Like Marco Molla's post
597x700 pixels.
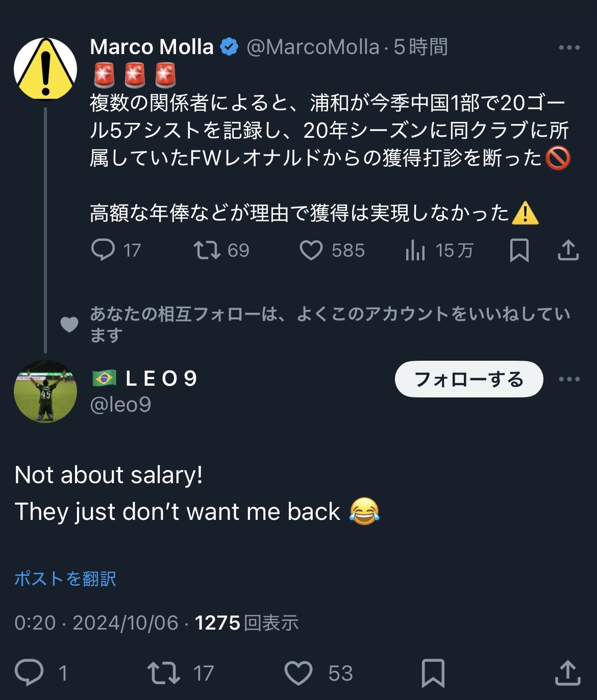[x=311, y=250]
